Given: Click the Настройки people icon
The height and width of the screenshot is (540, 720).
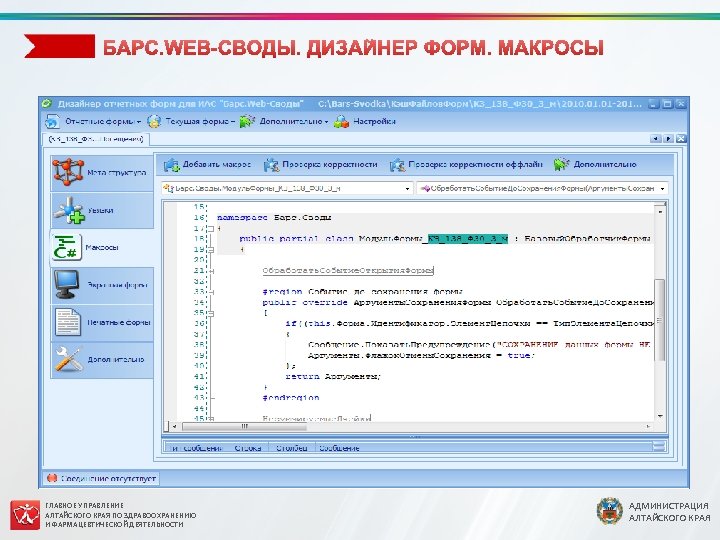Looking at the screenshot, I should click(341, 122).
